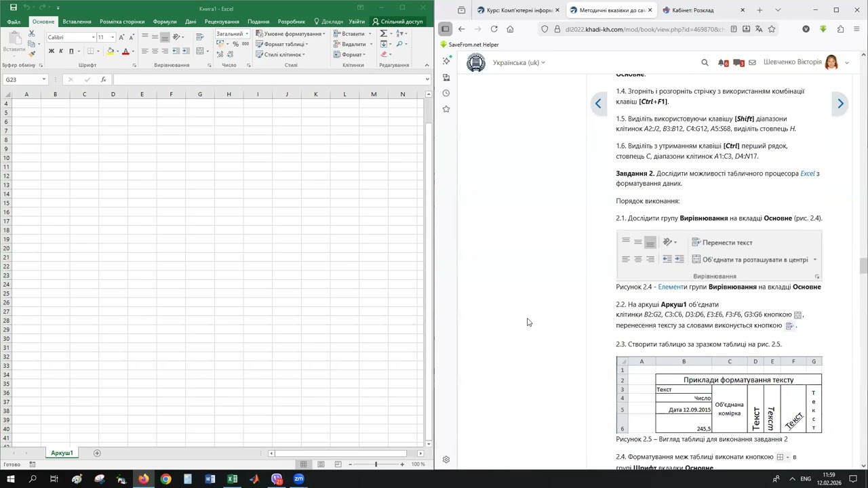Click the Спільний доступ share button
The height and width of the screenshot is (488, 868).
click(x=398, y=22)
